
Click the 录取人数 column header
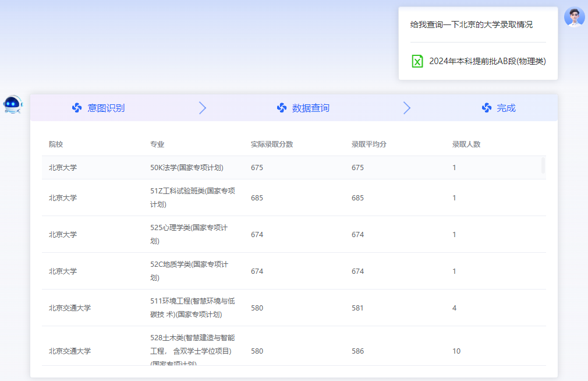[466, 144]
